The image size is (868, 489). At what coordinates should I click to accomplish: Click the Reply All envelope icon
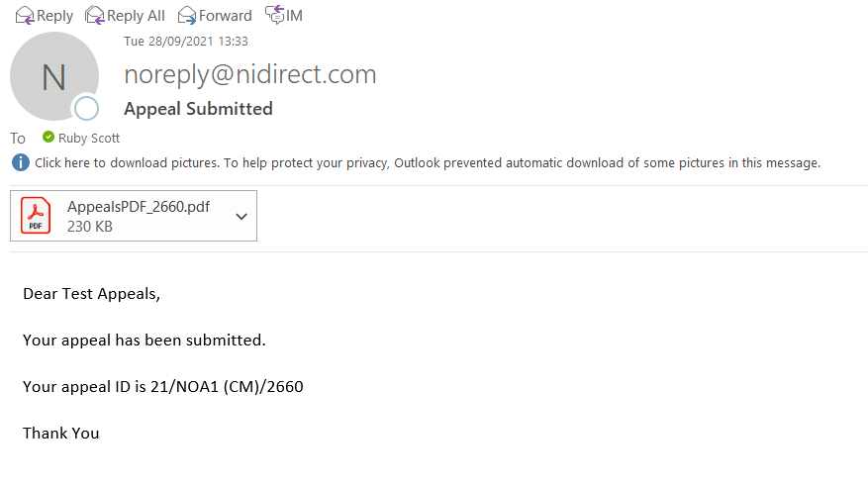[95, 16]
